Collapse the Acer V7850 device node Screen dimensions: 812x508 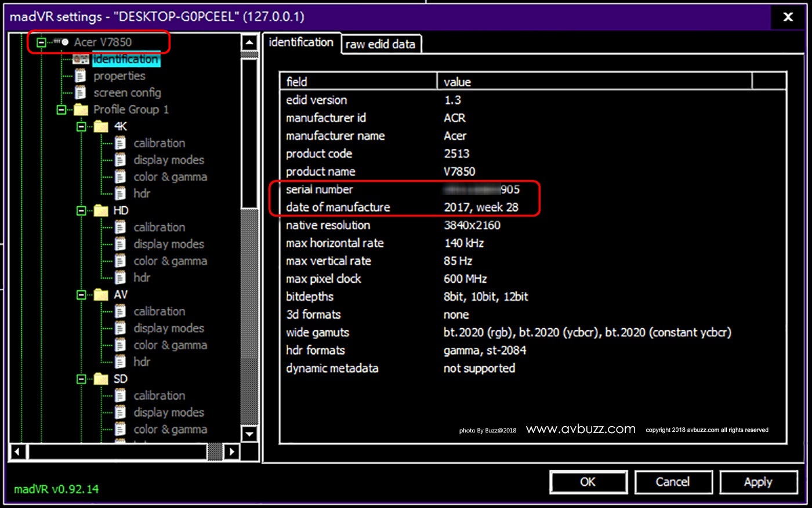tap(41, 42)
